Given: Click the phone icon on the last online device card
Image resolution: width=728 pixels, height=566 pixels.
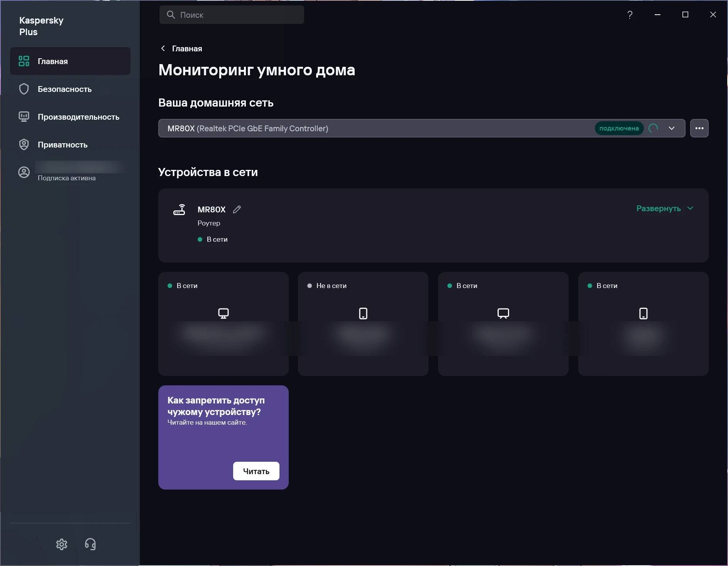Looking at the screenshot, I should point(643,313).
